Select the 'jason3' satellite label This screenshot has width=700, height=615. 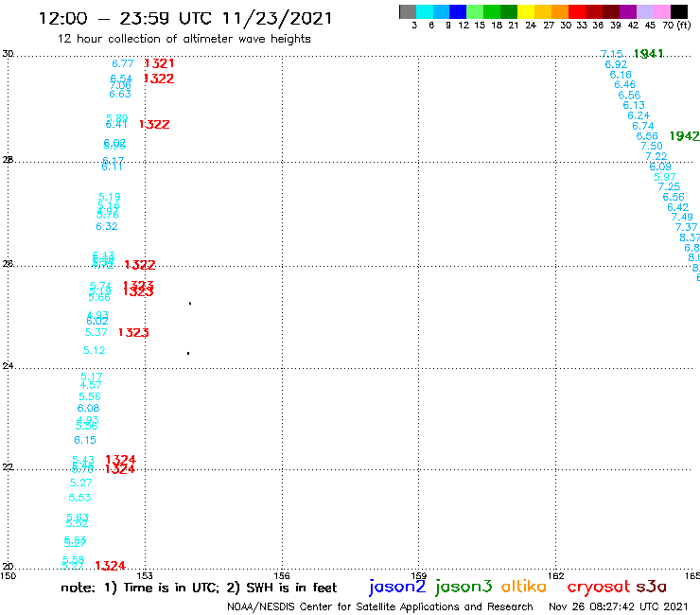[464, 587]
